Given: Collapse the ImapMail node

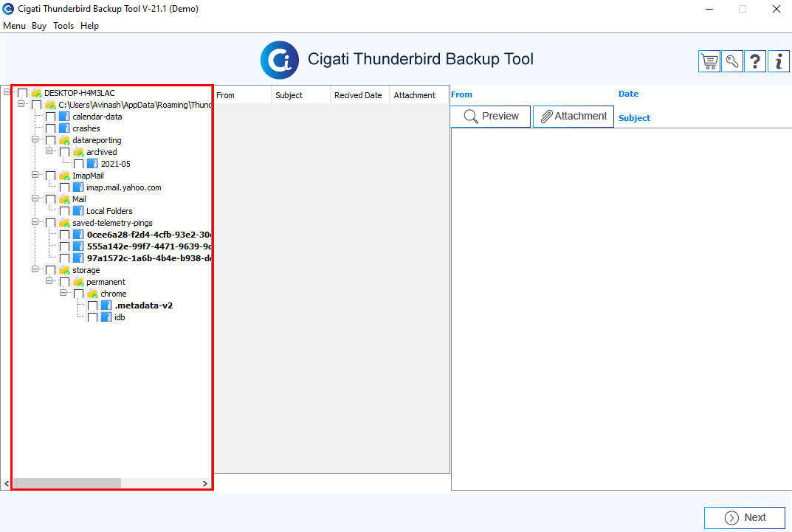Looking at the screenshot, I should (x=35, y=175).
